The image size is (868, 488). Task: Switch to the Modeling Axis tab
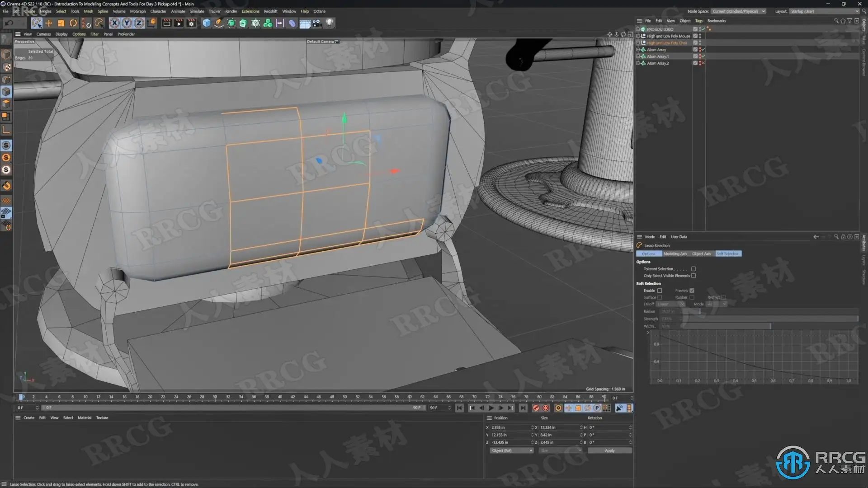pos(675,253)
